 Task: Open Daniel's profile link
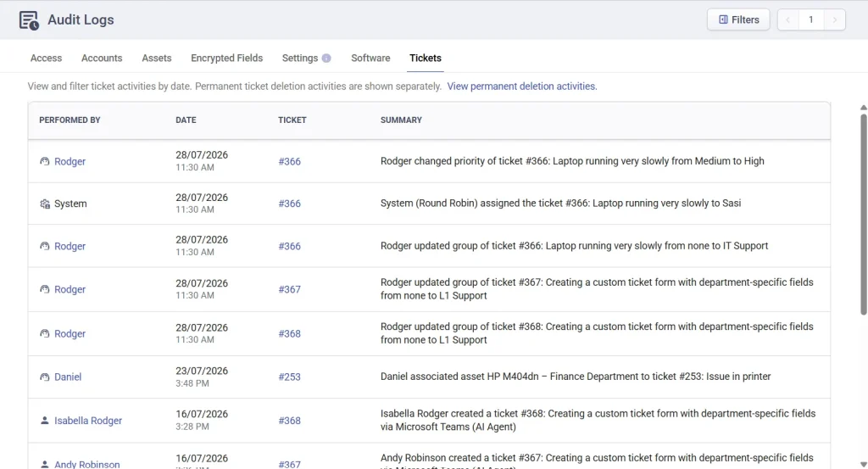(x=68, y=377)
